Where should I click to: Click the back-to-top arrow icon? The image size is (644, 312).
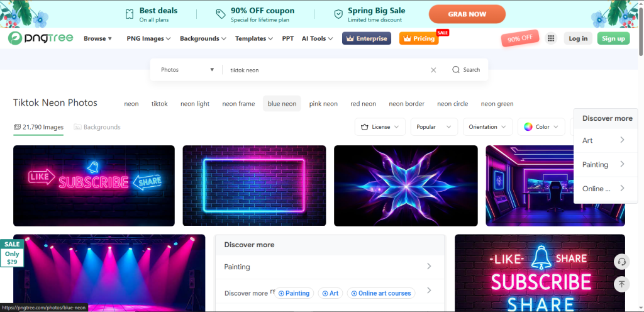621,284
